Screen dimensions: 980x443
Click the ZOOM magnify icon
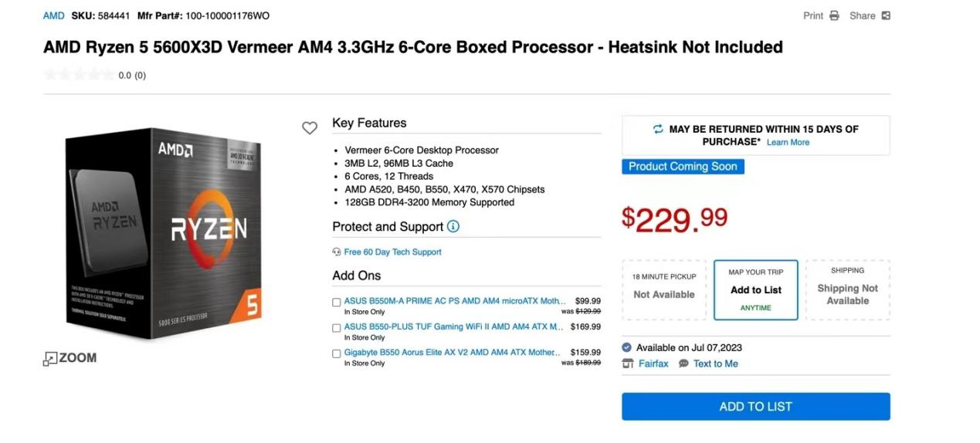[50, 358]
